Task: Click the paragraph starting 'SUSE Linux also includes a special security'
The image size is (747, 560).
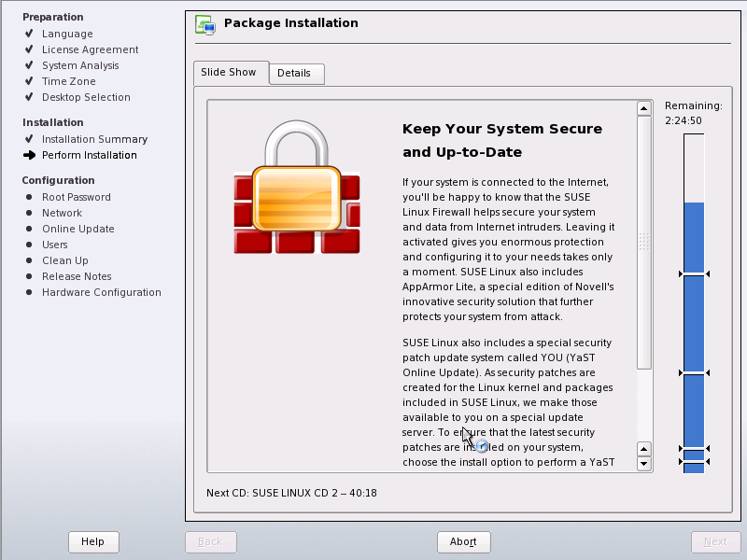Action: tap(508, 402)
